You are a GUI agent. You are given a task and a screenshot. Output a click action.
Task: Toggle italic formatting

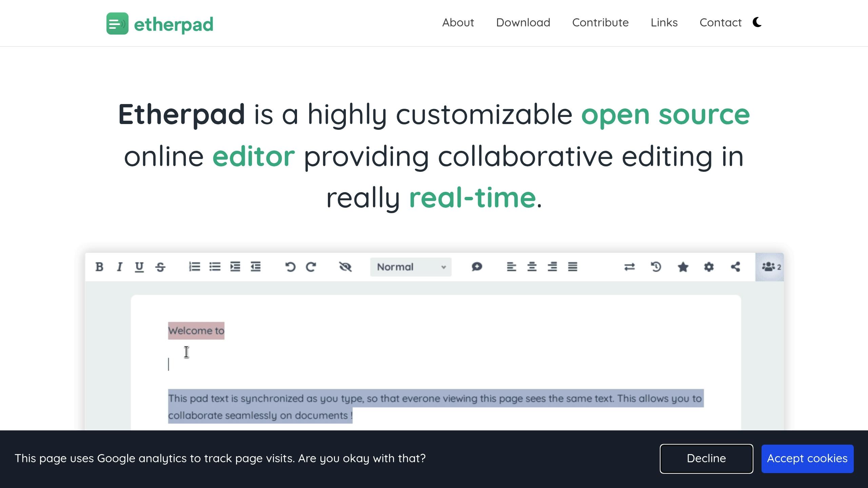pyautogui.click(x=119, y=267)
